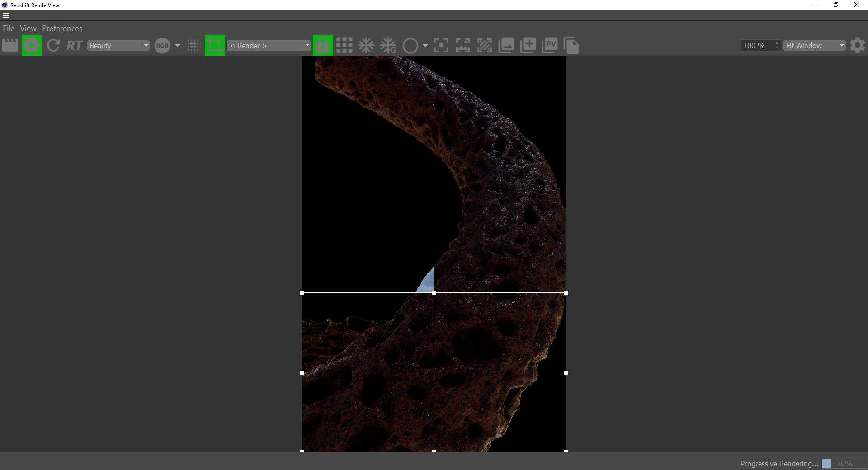This screenshot has height=470, width=868.
Task: Open the File menu
Action: pos(9,28)
